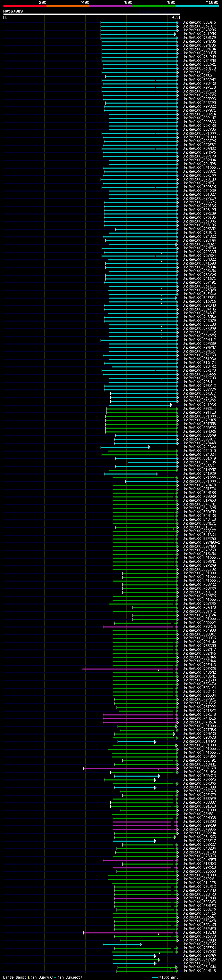Open hit UniRef100_Q8W179
Image resolution: width=222 pixels, height=980 pixels.
199,38
